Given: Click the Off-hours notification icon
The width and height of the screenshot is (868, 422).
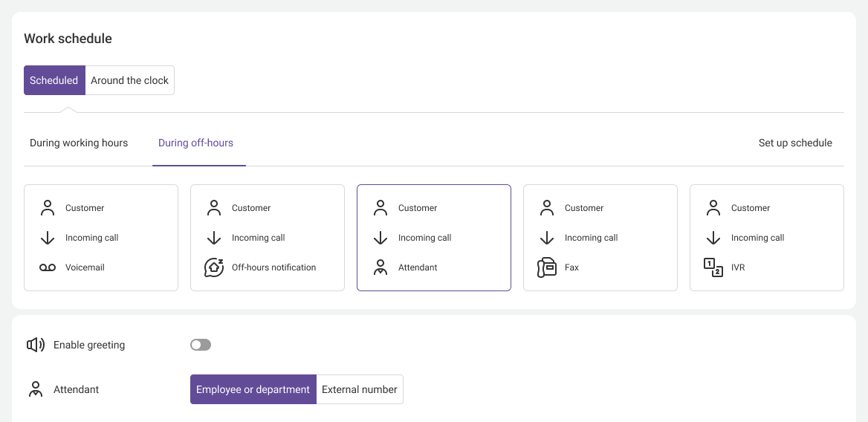Looking at the screenshot, I should tap(214, 267).
